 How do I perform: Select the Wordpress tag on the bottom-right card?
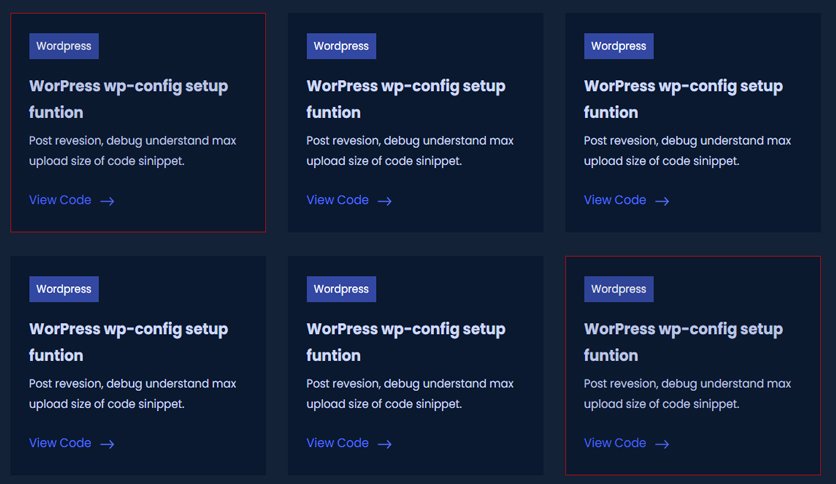[618, 289]
